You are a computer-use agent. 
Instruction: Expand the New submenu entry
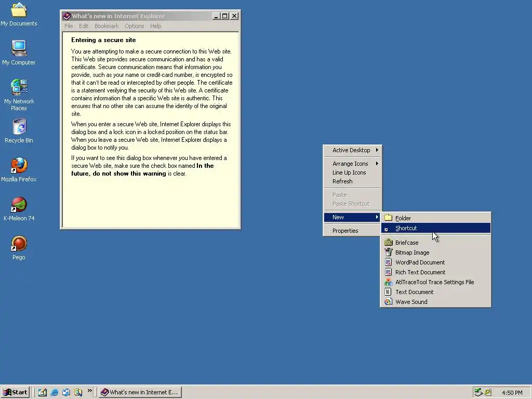point(352,217)
